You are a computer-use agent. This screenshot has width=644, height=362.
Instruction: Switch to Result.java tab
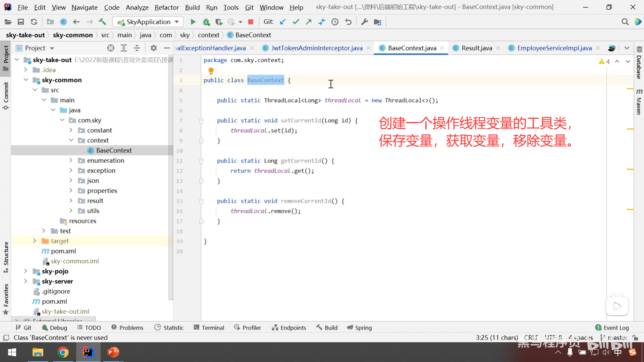click(x=476, y=48)
